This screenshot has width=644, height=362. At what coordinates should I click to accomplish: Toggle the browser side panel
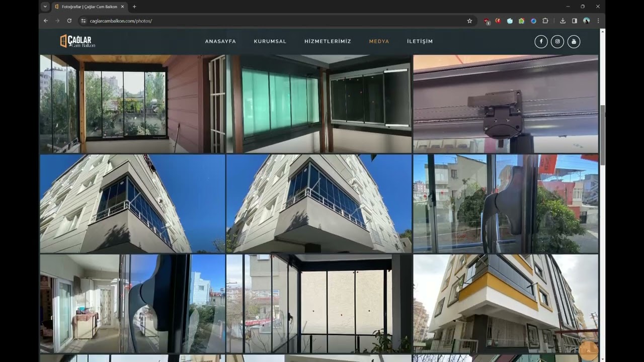coord(575,21)
